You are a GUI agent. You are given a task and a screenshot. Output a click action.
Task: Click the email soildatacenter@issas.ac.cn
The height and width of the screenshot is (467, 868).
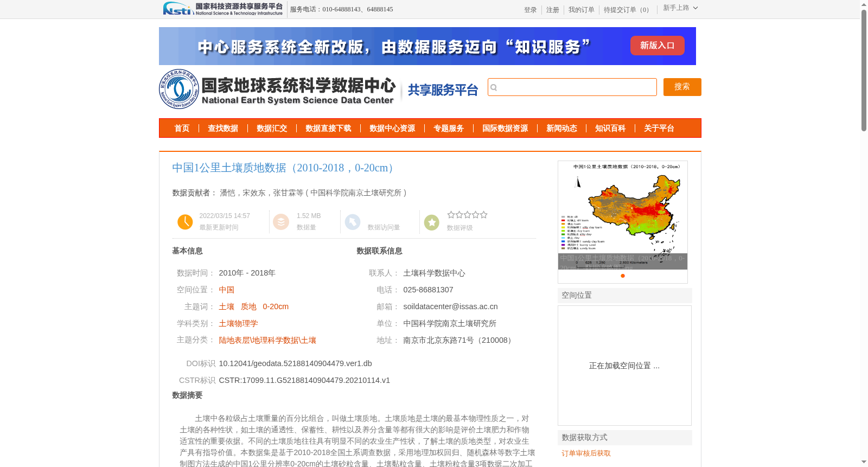[450, 306]
